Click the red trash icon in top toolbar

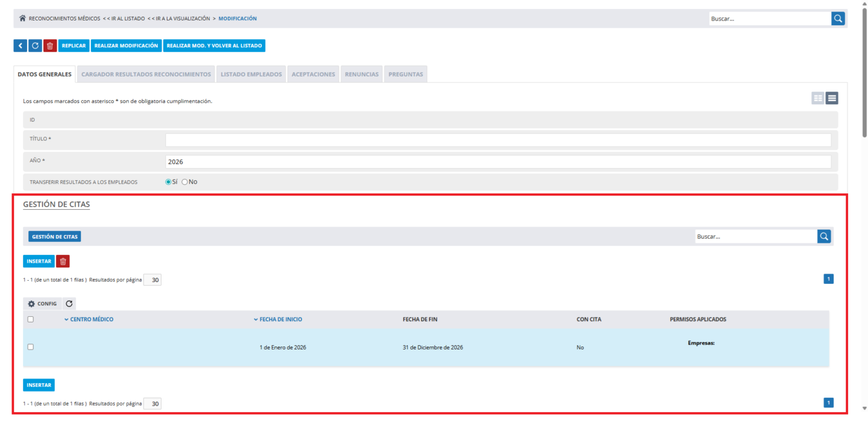50,46
